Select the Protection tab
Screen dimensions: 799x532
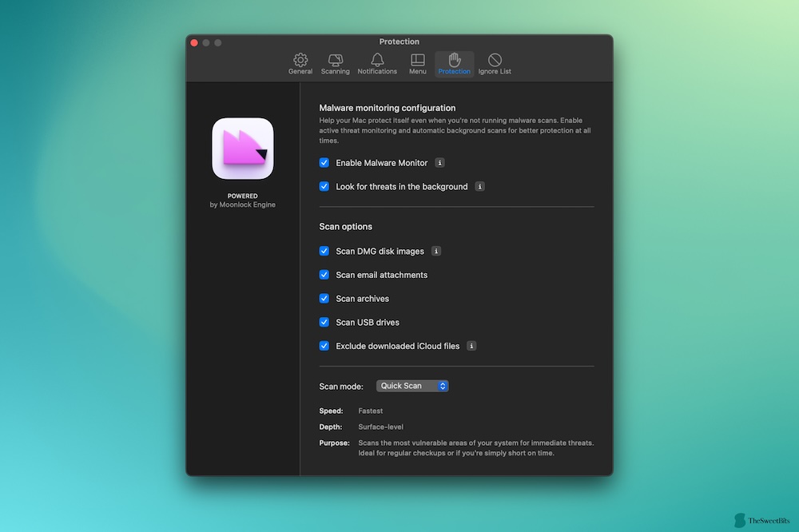(x=454, y=64)
